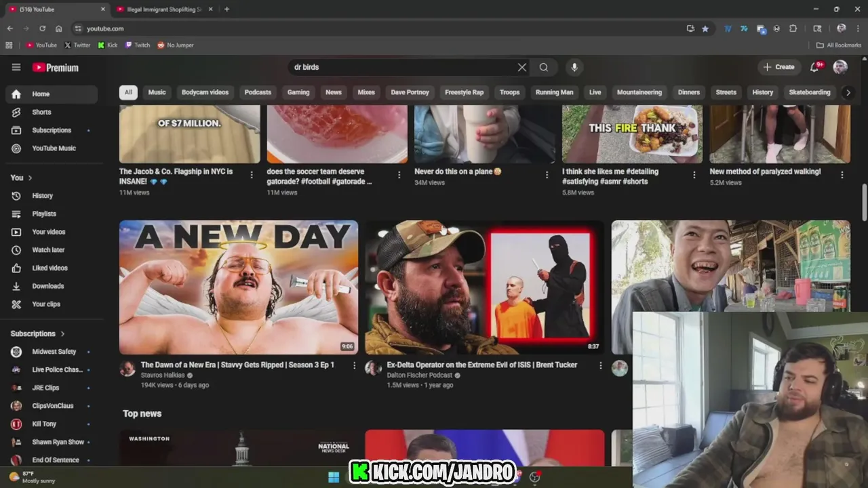Open the YouTube hamburger guide menu
This screenshot has height=488, width=868.
pyautogui.click(x=16, y=67)
